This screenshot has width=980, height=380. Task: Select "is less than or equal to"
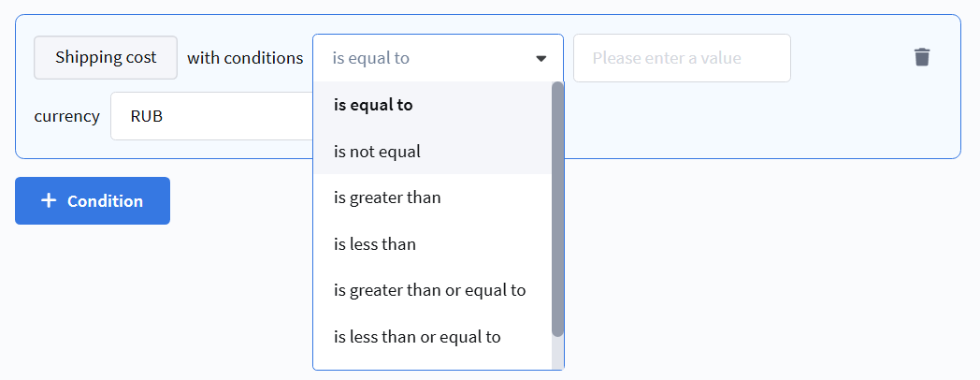point(417,337)
